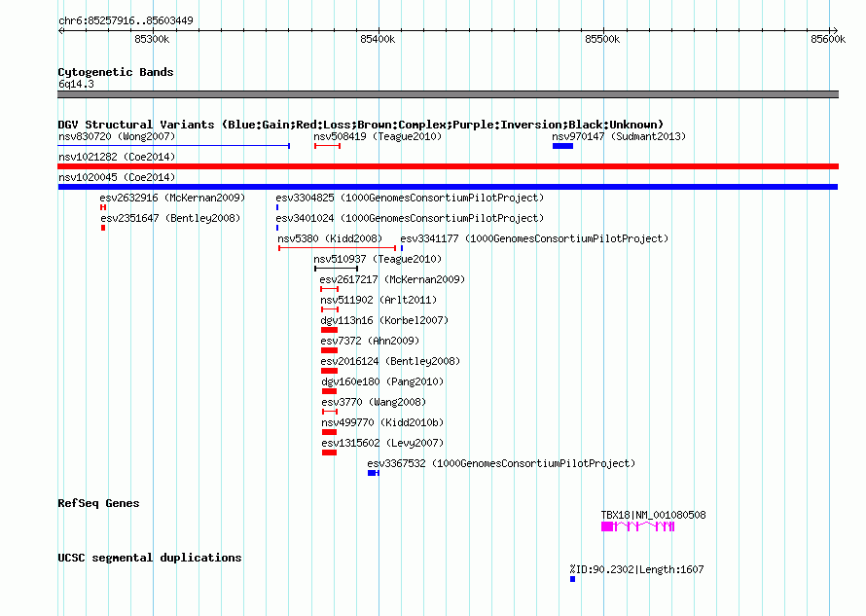This screenshot has height=616, width=866.
Task: Click the UCSC segmental duplications track title
Action: pyautogui.click(x=150, y=558)
